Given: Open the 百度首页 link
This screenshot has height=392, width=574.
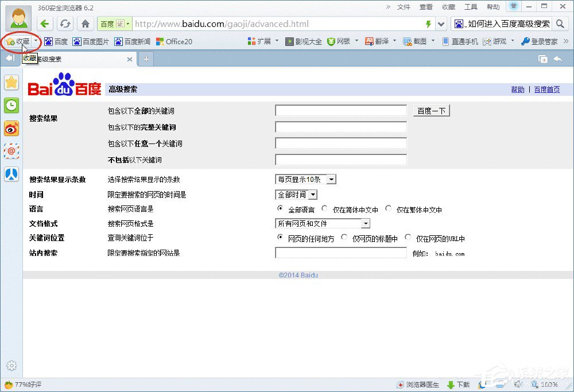Looking at the screenshot, I should point(546,90).
